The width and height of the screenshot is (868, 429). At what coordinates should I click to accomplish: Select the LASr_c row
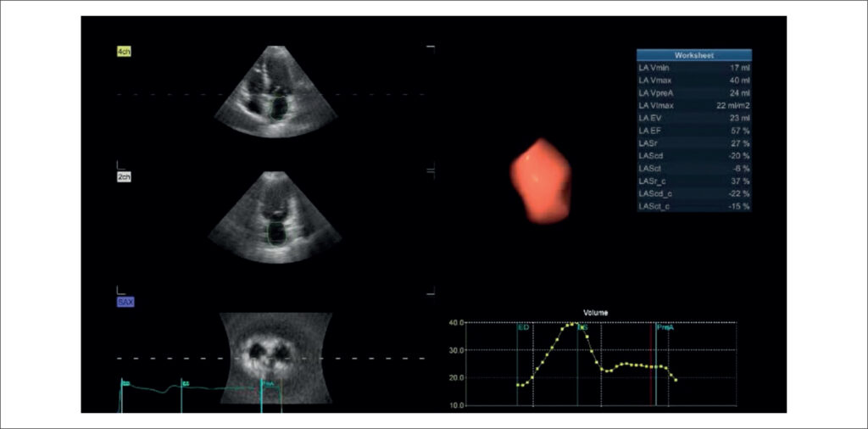[x=694, y=181]
